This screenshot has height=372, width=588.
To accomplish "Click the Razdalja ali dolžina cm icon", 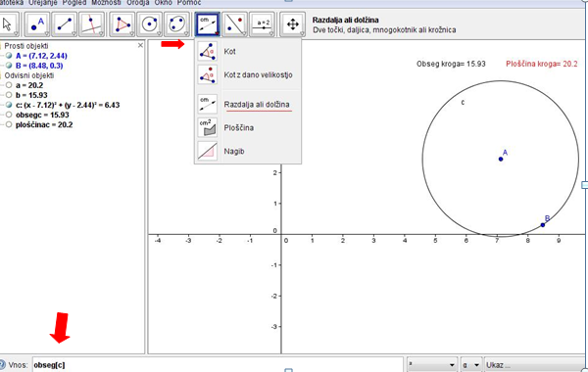I will pyautogui.click(x=208, y=104).
